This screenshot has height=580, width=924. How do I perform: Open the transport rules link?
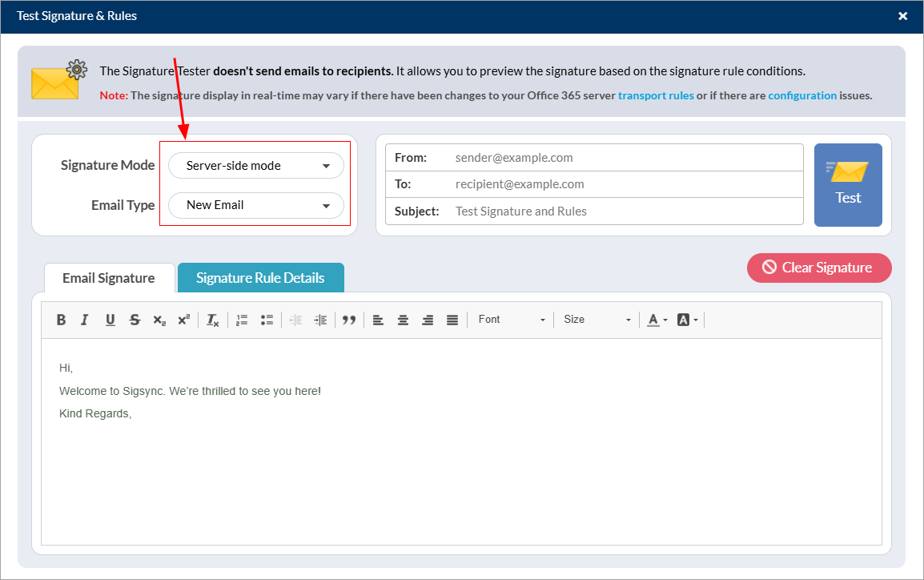tap(656, 95)
